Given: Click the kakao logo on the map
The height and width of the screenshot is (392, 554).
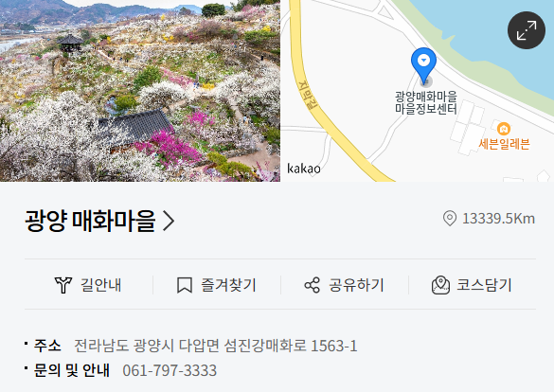Looking at the screenshot, I should pos(304,169).
